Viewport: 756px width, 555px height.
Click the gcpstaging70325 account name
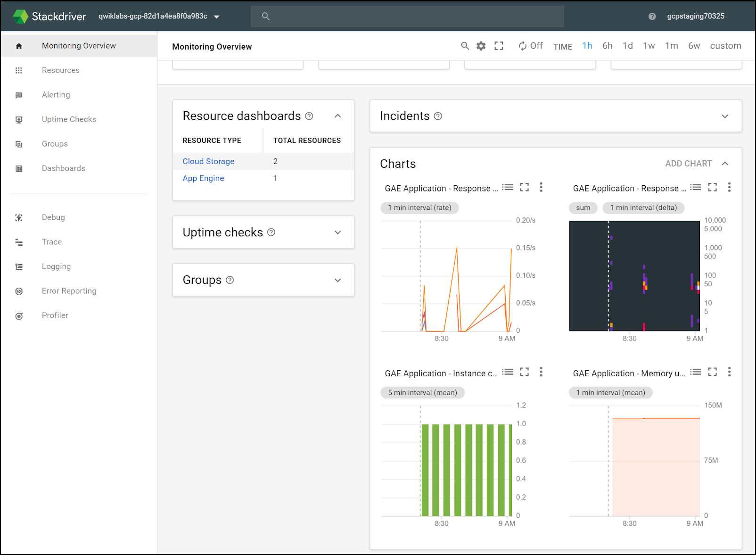(696, 16)
